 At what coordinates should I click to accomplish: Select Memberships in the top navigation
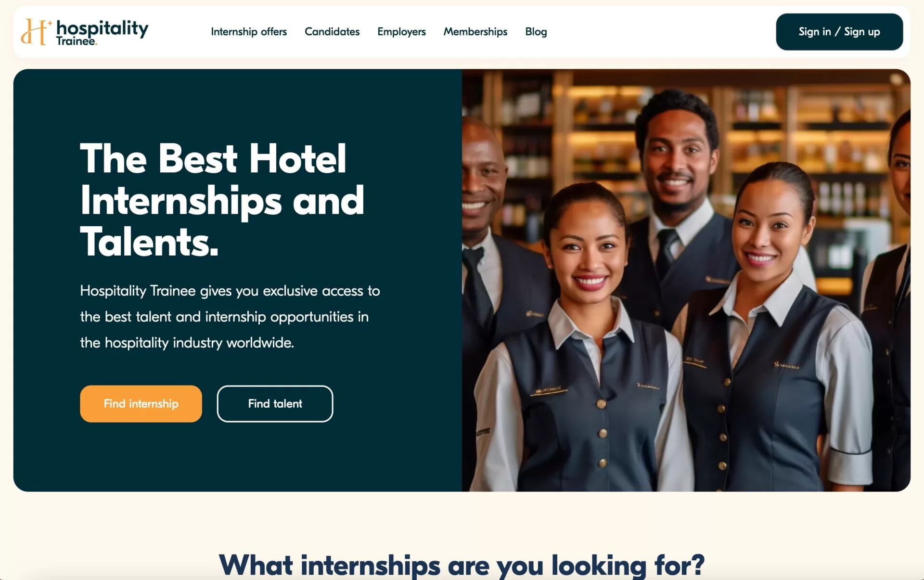pos(475,32)
